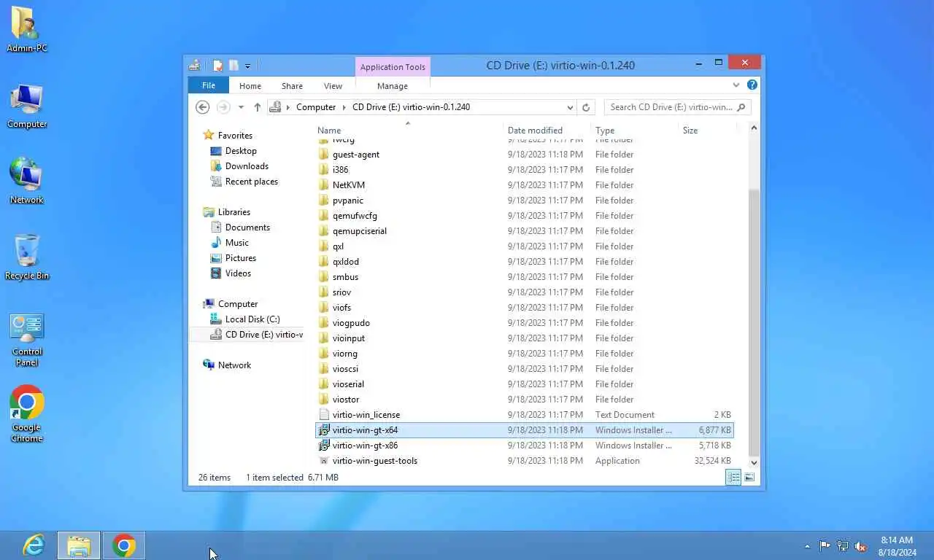Open Internet Explorer from the taskbar
Screen dimensions: 934x560
pos(34,545)
